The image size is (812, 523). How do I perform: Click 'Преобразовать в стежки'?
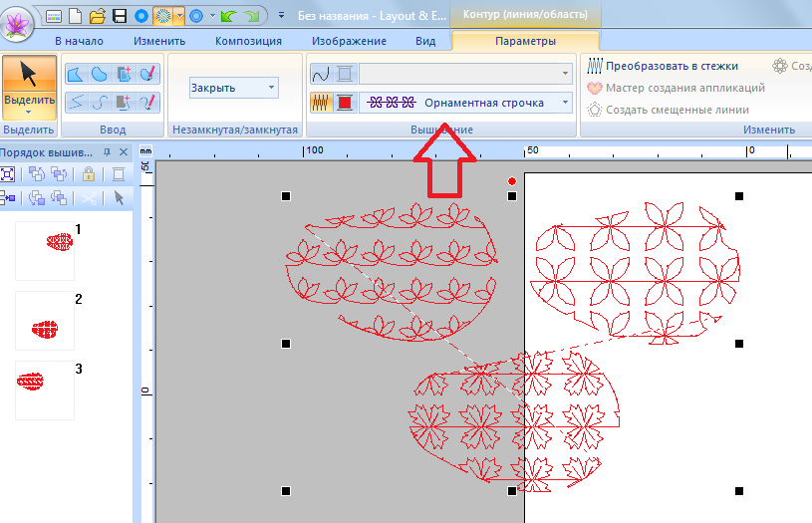point(663,66)
